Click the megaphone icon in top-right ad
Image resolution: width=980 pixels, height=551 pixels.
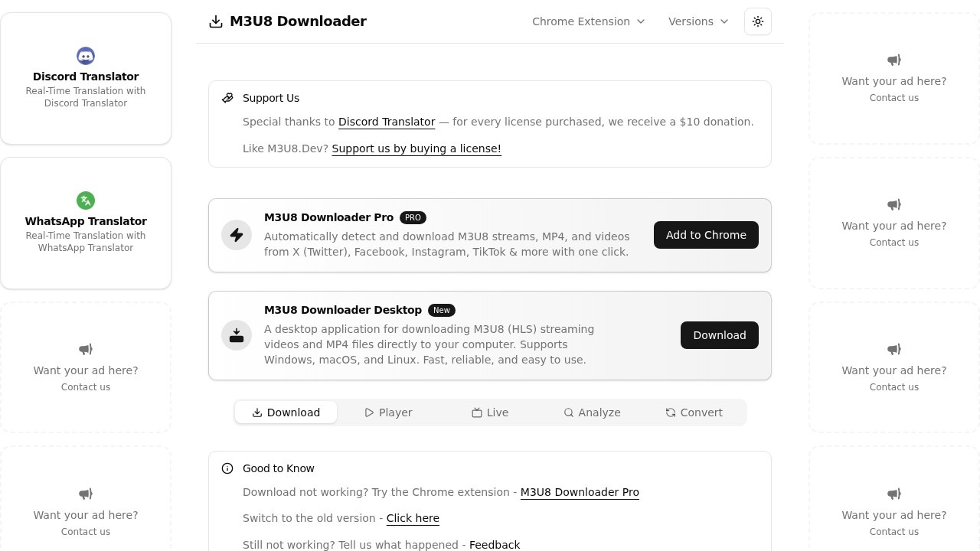(894, 60)
